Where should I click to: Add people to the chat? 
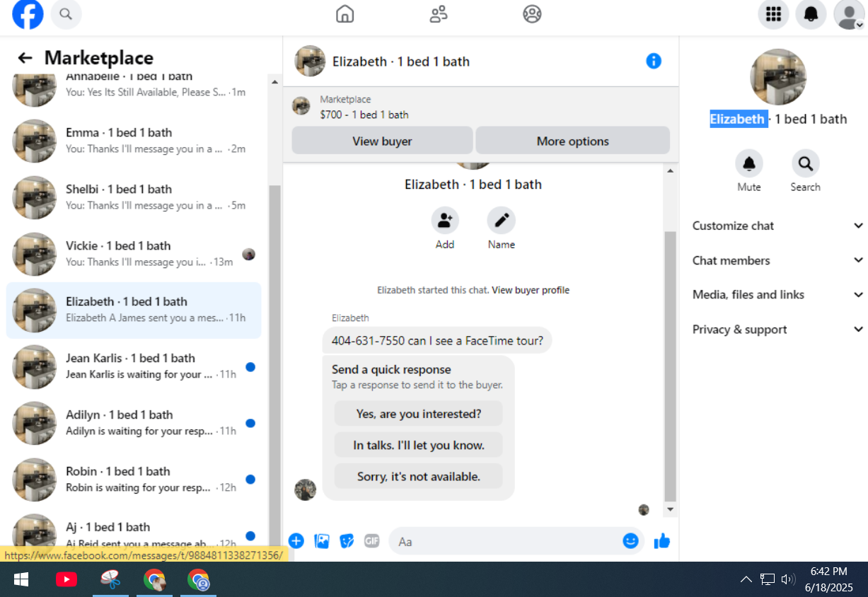click(445, 221)
